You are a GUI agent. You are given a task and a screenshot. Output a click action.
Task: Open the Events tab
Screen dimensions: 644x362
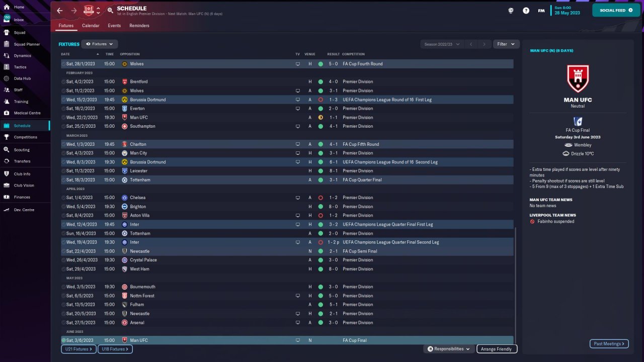pyautogui.click(x=114, y=26)
